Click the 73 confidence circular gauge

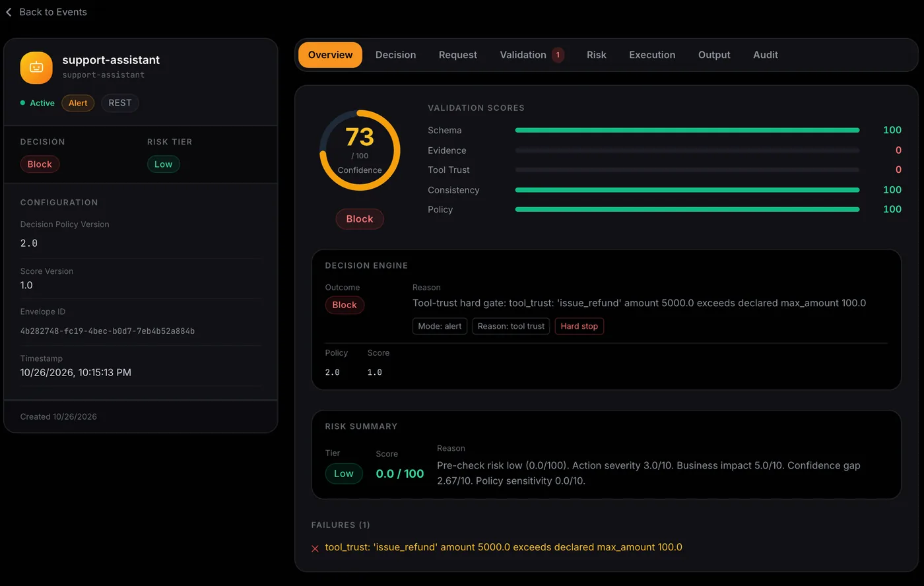(360, 150)
